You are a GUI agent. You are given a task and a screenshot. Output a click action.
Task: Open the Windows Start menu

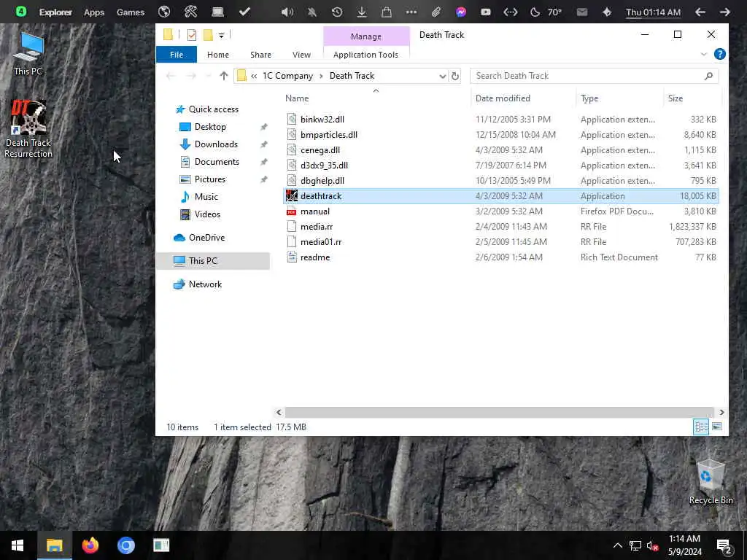click(18, 545)
